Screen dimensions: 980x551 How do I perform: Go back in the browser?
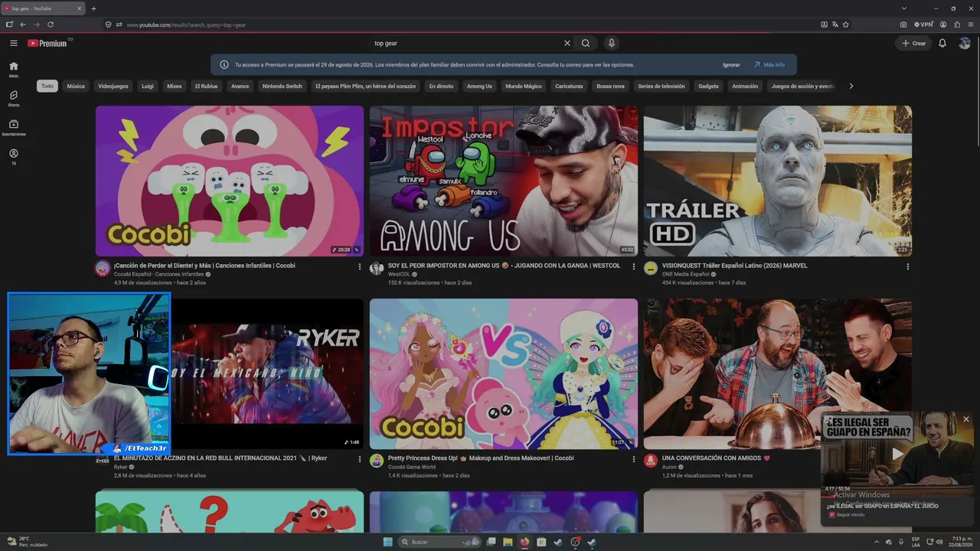pyautogui.click(x=23, y=24)
